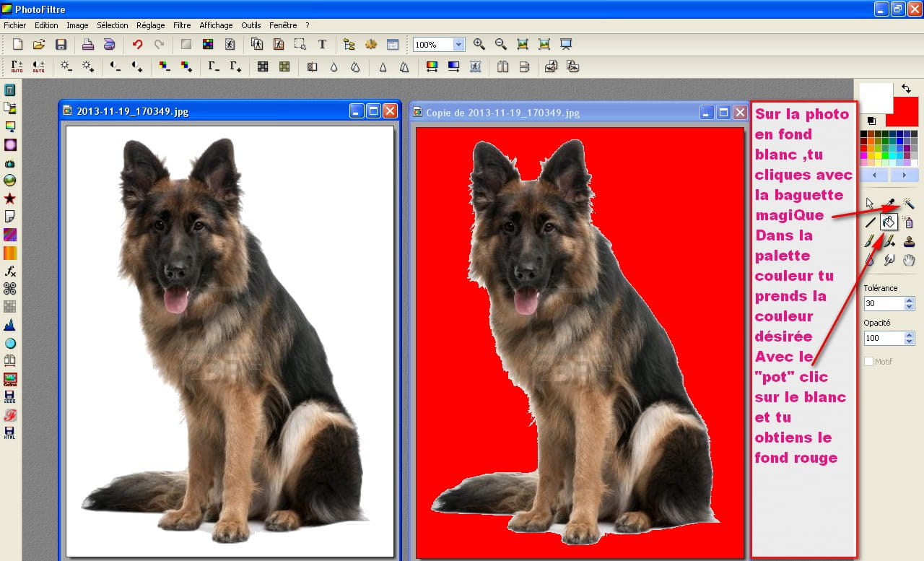The width and height of the screenshot is (924, 561).
Task: Open a file using the folder icon
Action: [39, 45]
